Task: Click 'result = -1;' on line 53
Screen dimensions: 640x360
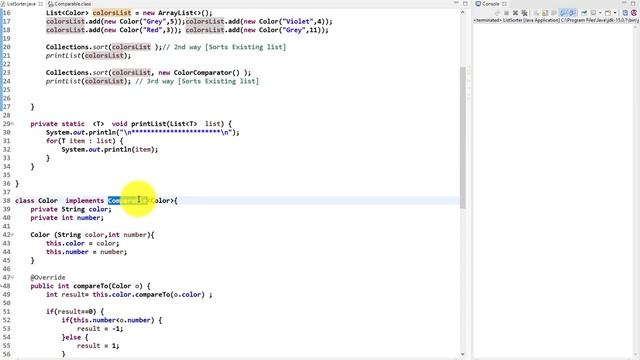Action: pyautogui.click(x=100, y=329)
